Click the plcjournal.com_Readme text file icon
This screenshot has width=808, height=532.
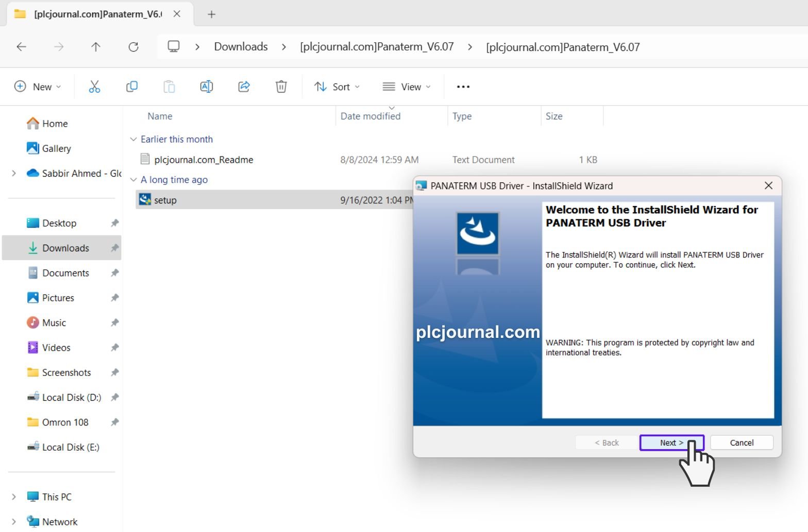(145, 159)
